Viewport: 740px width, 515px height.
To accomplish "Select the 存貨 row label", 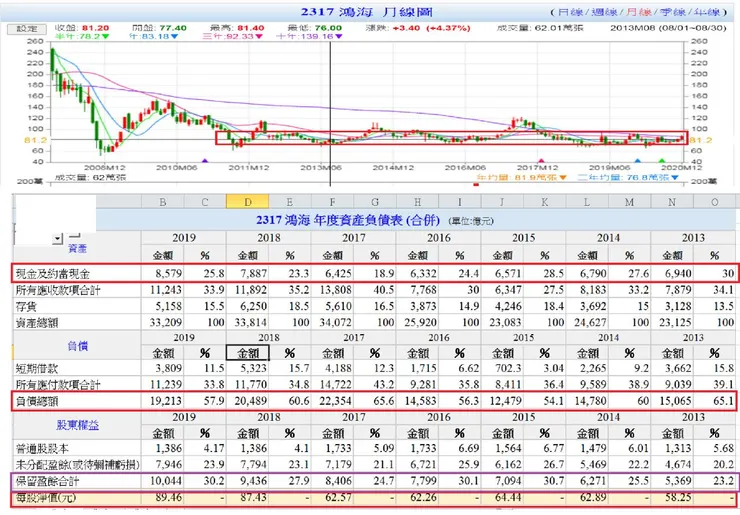I will pos(26,306).
